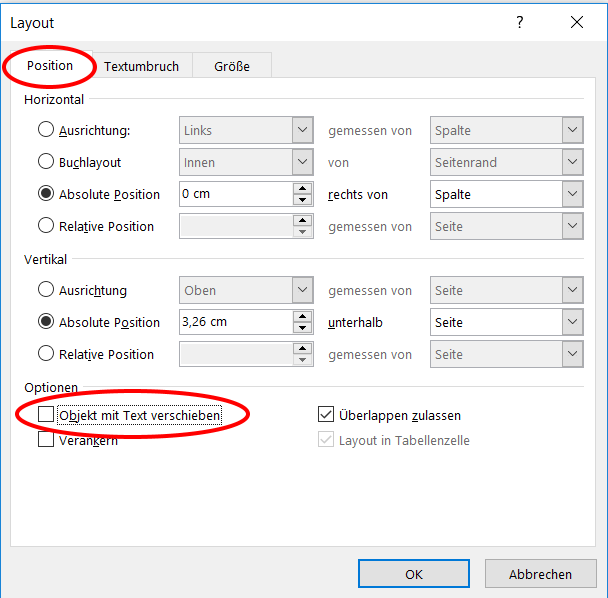Increase vertical absolute position spinner up arrow

click(302, 316)
